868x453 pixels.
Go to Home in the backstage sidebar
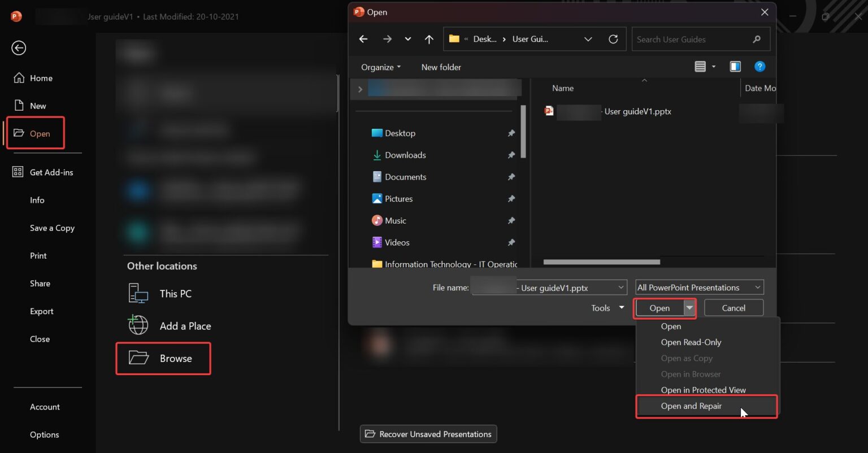pos(33,78)
